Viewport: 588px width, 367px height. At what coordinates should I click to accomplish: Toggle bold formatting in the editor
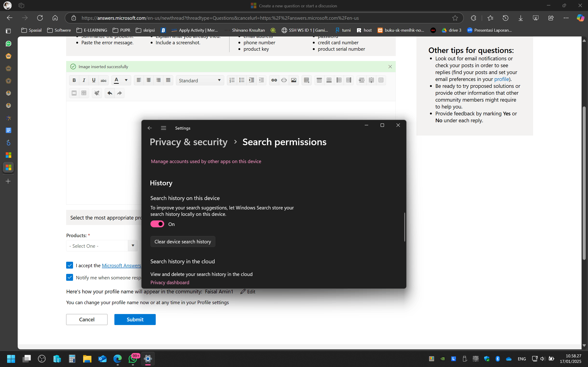pos(74,80)
